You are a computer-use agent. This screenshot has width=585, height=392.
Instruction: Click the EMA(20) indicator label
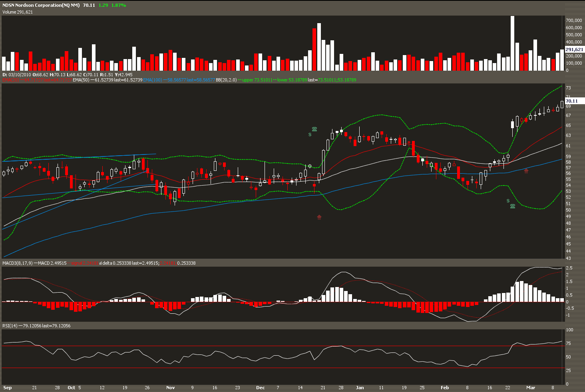pyautogui.click(x=11, y=80)
